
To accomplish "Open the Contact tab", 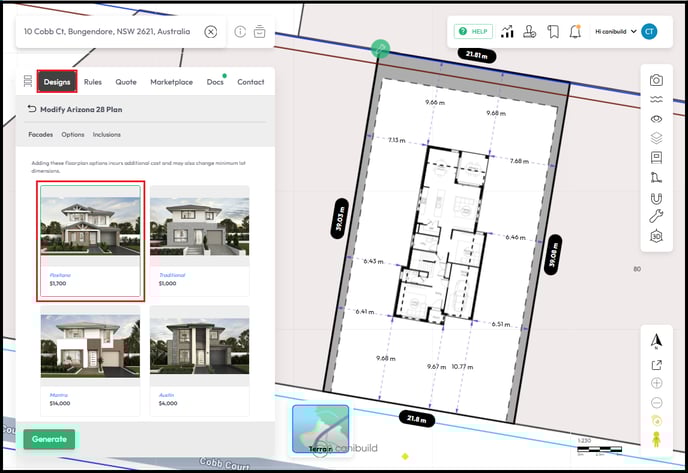I will pyautogui.click(x=251, y=82).
